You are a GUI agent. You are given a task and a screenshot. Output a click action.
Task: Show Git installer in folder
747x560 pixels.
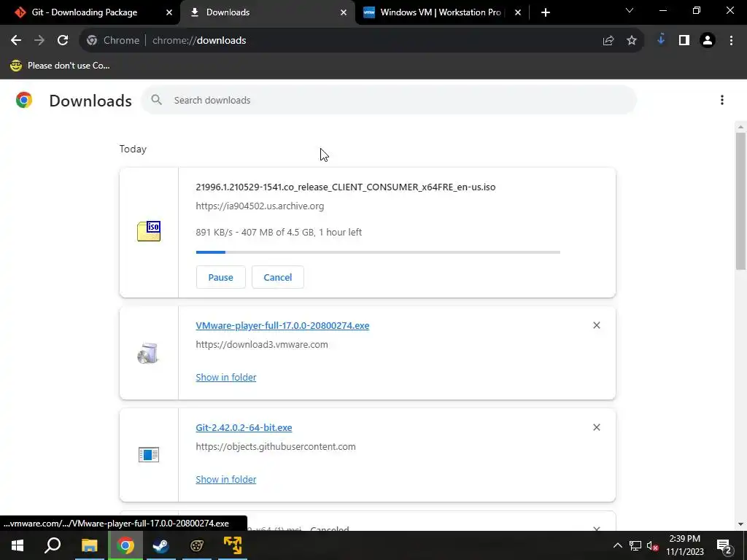226,480
